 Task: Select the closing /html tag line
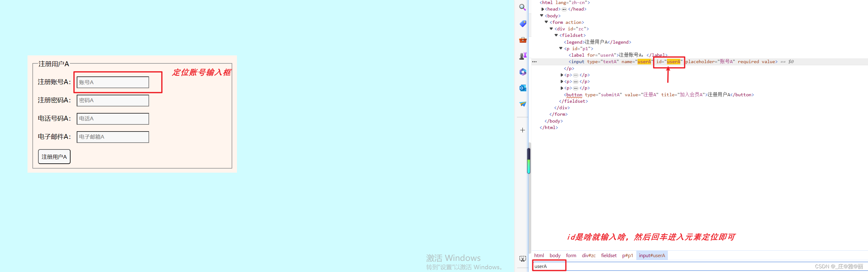point(548,127)
